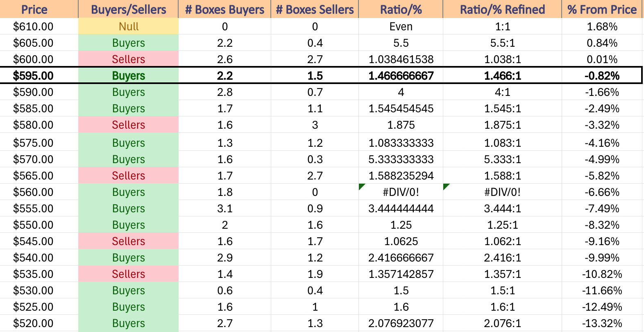Click the # Boxes Sellers header cell
The width and height of the screenshot is (644, 332).
(x=315, y=9)
